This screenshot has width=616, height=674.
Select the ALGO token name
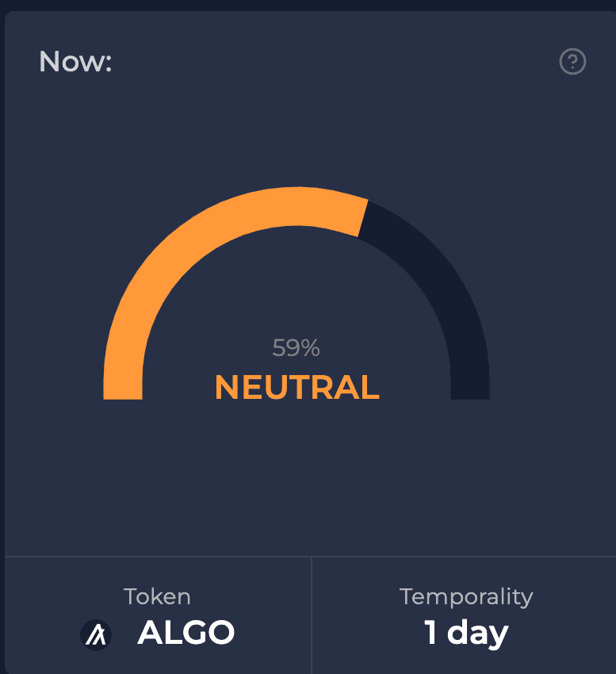(186, 632)
